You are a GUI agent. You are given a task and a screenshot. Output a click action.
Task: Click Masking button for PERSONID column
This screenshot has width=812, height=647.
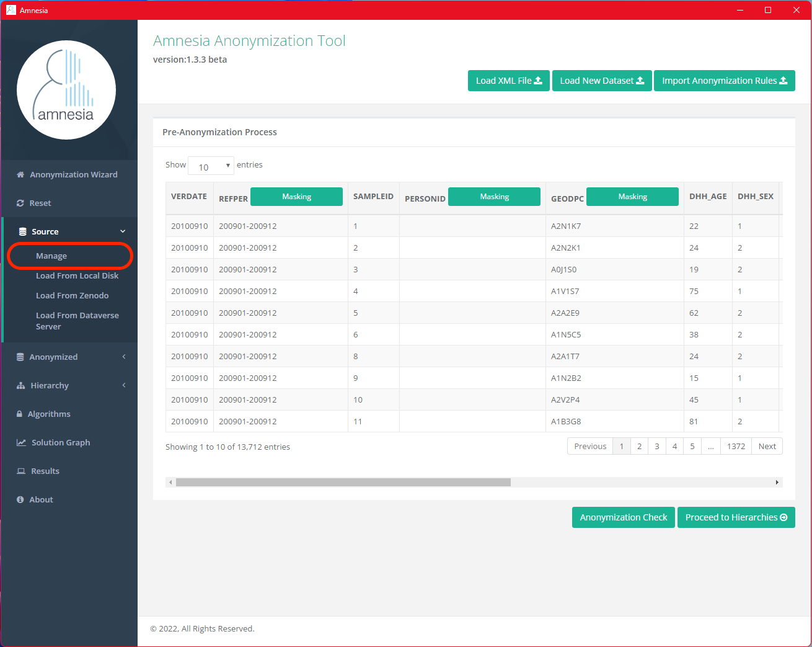click(494, 197)
